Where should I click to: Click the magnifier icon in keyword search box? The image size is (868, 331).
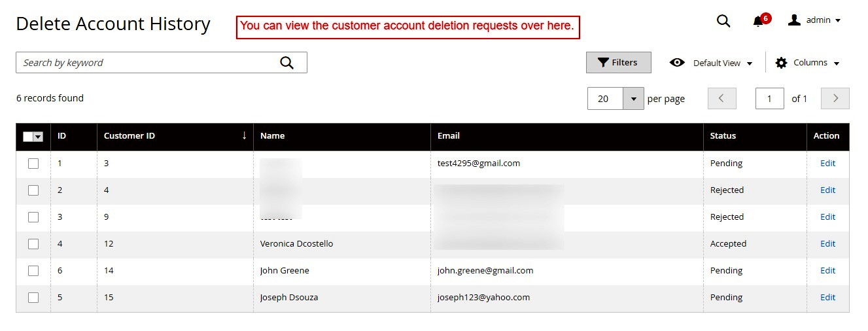point(286,63)
